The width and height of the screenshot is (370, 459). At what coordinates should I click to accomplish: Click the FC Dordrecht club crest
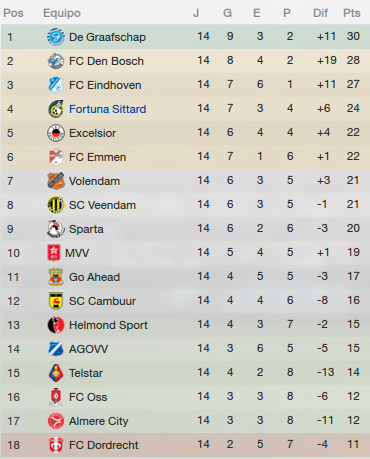pyautogui.click(x=56, y=445)
